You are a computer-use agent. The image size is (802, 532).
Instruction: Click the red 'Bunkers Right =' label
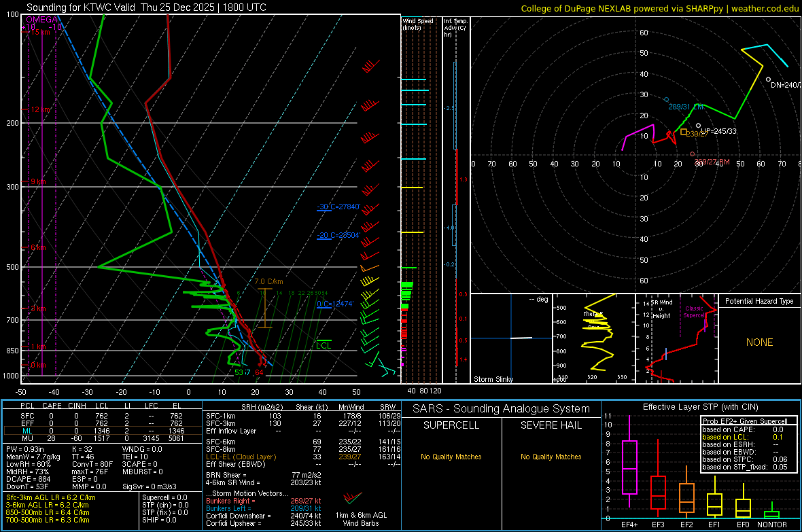pos(230,501)
